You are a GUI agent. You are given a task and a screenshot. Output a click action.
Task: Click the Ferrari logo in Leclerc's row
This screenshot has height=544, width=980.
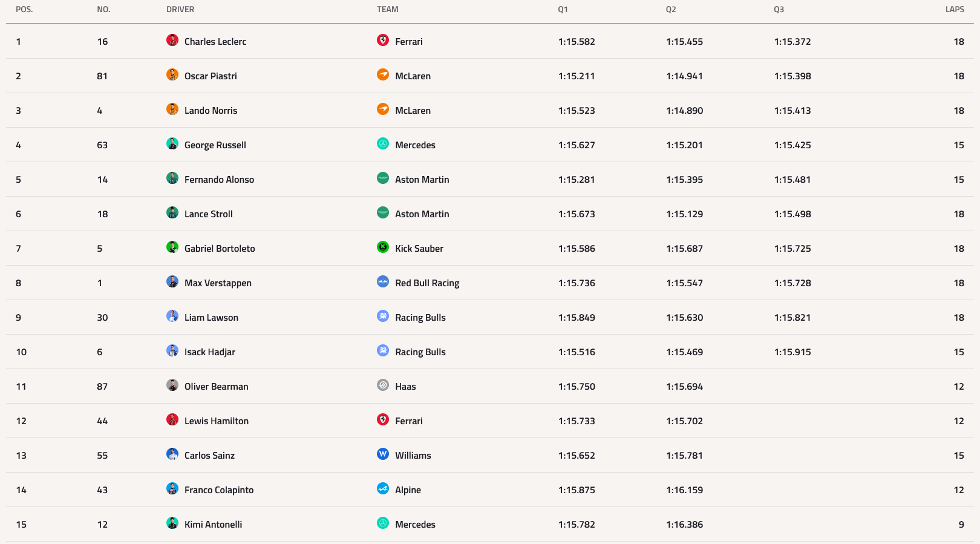coord(383,40)
